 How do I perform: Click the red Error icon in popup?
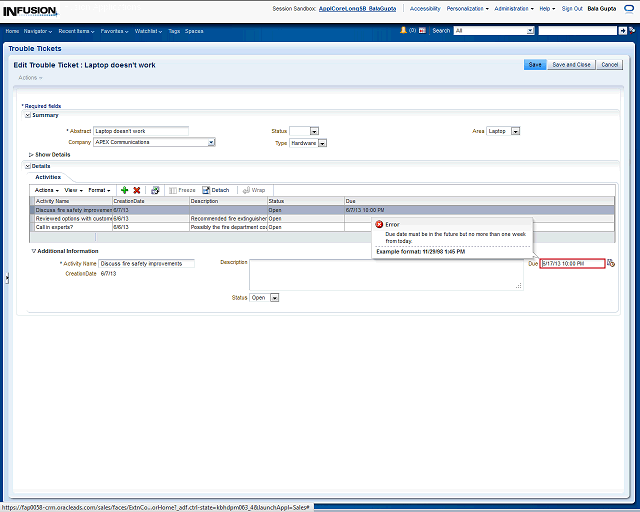pyautogui.click(x=379, y=224)
